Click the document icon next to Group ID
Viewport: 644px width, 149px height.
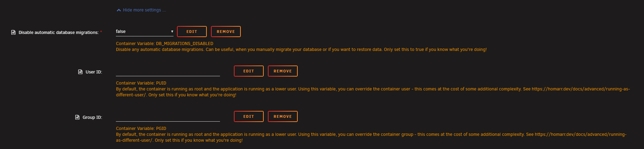pos(77,117)
